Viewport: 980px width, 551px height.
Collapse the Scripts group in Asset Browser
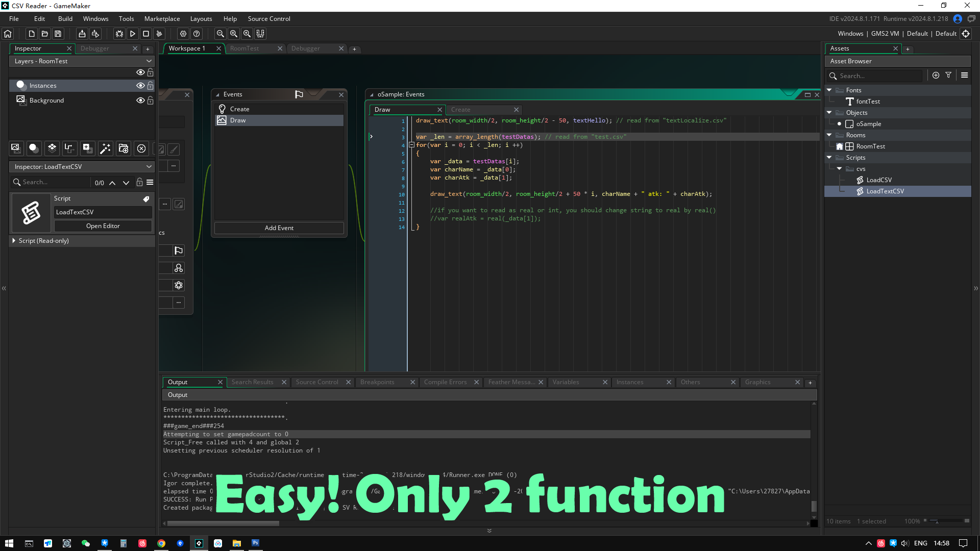pos(829,158)
